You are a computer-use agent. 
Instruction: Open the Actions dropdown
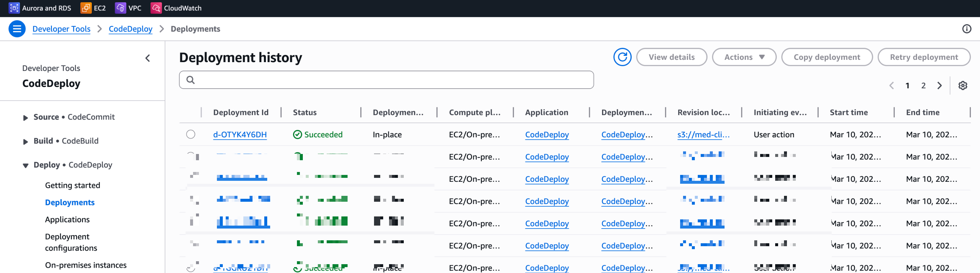pyautogui.click(x=744, y=57)
